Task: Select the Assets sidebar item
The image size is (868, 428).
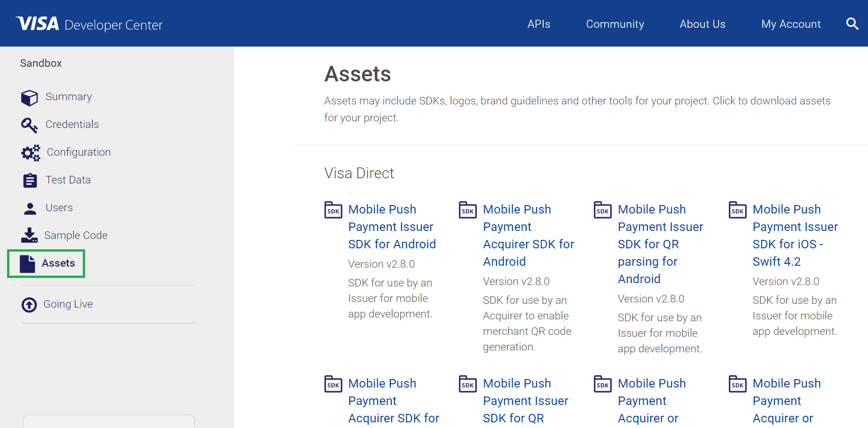Action: [58, 263]
